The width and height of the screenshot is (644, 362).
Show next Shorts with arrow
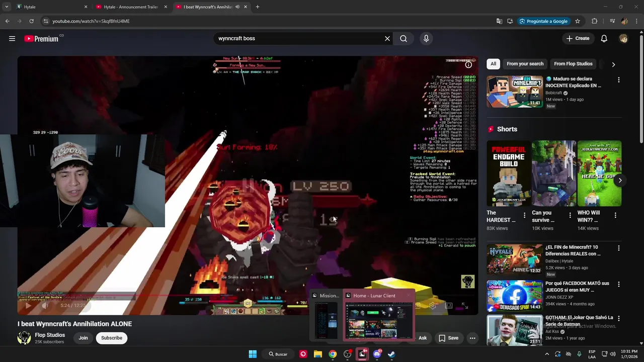(620, 180)
